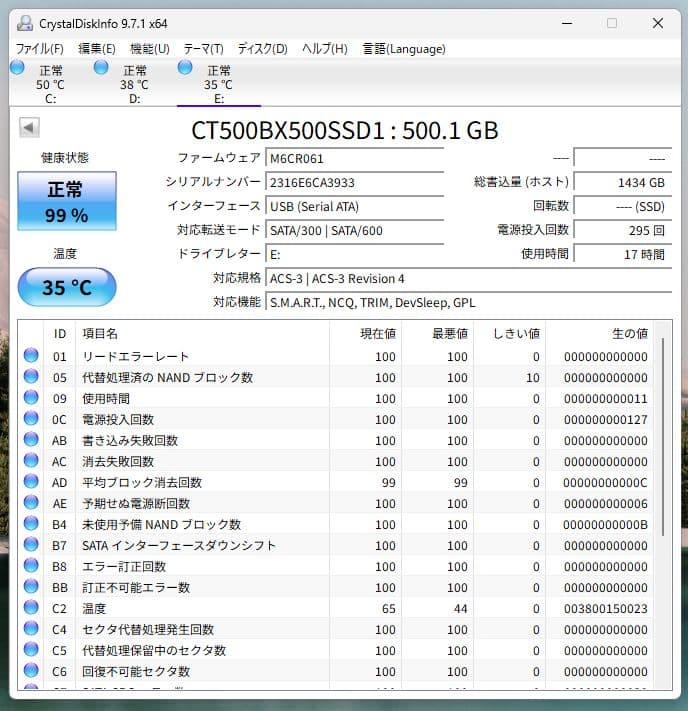Select the 代替処理済の NAND ブロック数 row name
Screen dimensions: 688x711
coord(167,378)
